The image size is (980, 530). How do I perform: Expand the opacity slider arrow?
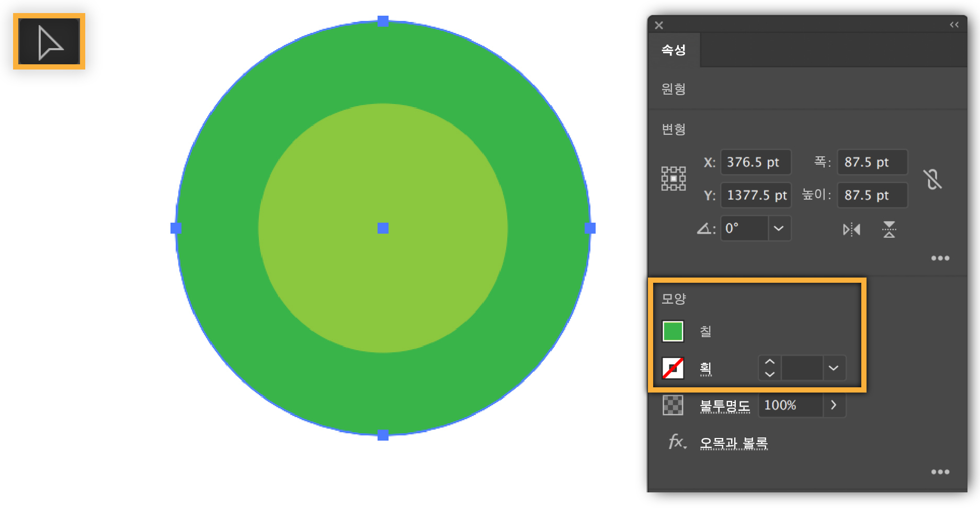coord(834,405)
